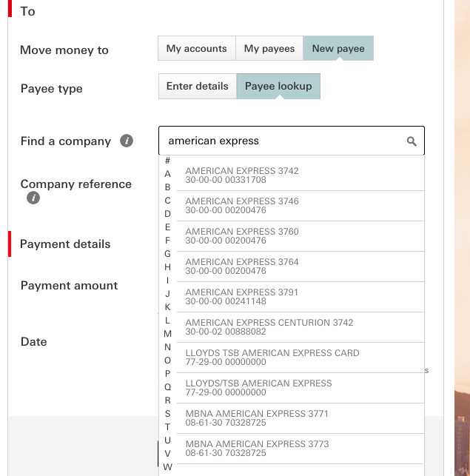Jump to letter G in index
Image resolution: width=470 pixels, height=476 pixels.
tap(167, 254)
